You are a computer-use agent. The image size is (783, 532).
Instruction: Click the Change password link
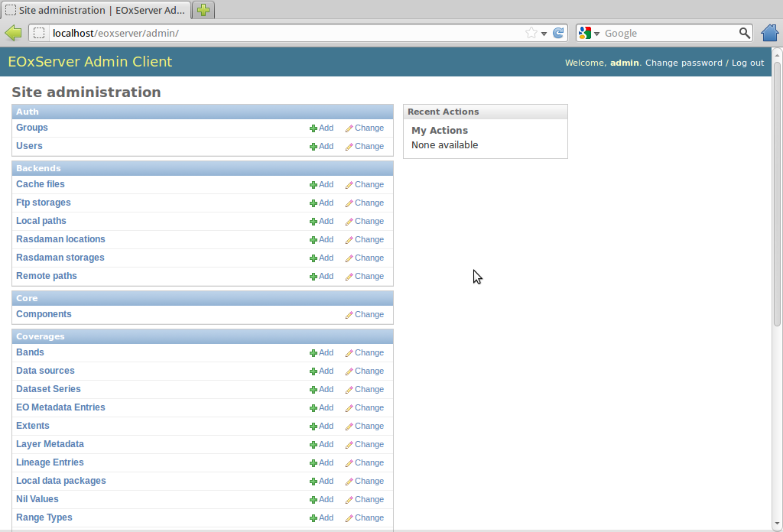tap(683, 63)
